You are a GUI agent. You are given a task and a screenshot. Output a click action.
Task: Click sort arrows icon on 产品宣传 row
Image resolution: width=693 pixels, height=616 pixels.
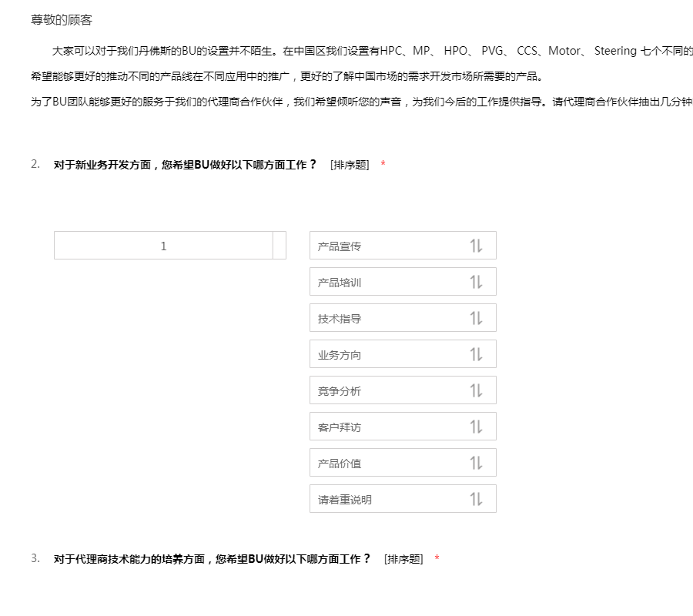(x=476, y=246)
